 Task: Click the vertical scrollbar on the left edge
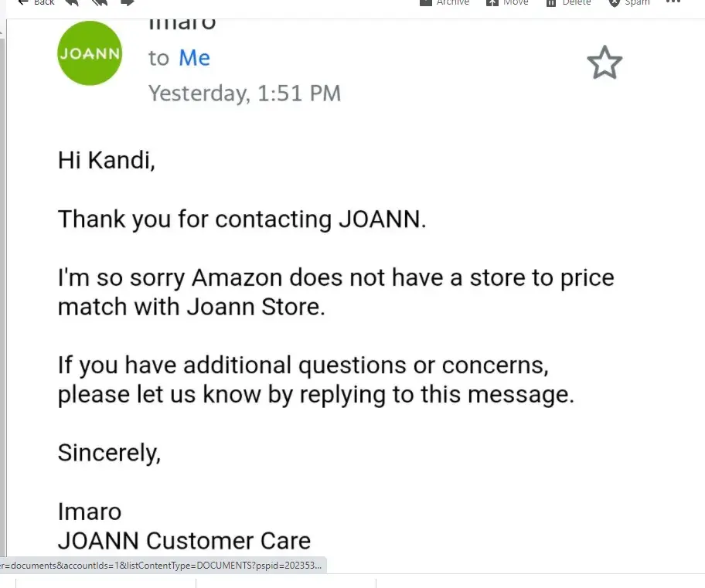[2, 294]
